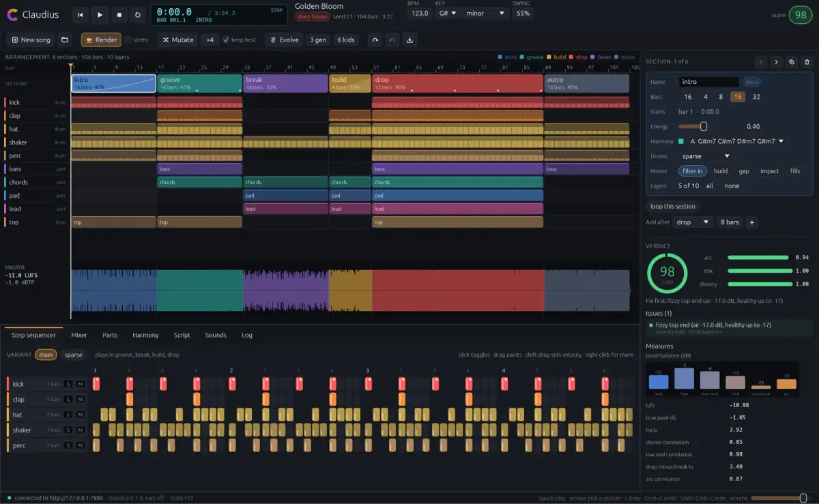Click the harmony teal color square
Viewport: 819px width, 504px height.
(x=680, y=141)
